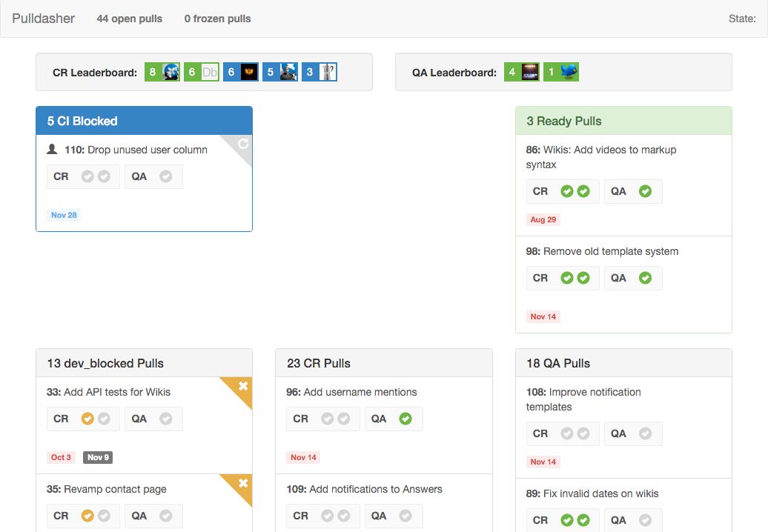
Task: Collapse the 3 Ready Pulls column header
Action: pyautogui.click(x=623, y=121)
